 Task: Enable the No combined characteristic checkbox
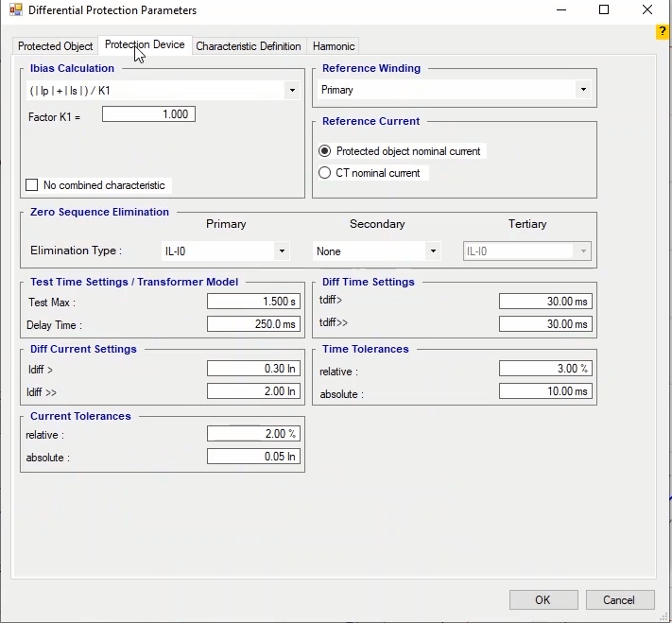(32, 185)
